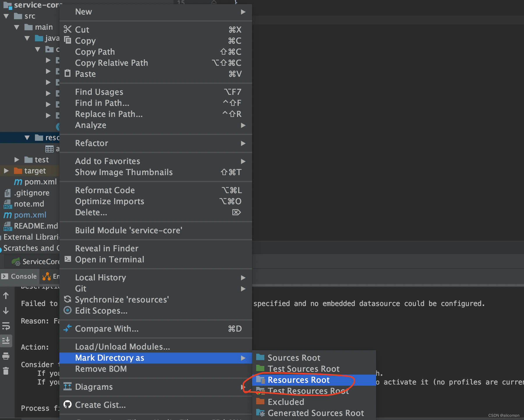This screenshot has height=420, width=524.
Task: Choose Build Module 'service-core'
Action: [156, 230]
